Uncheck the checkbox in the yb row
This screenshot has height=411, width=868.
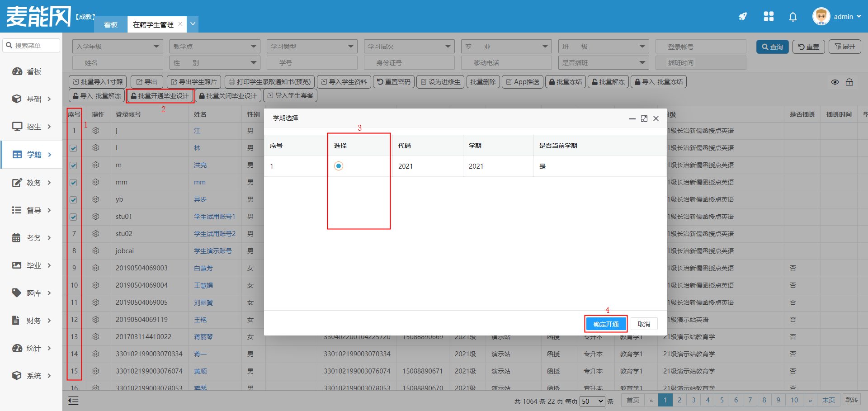pyautogui.click(x=74, y=200)
